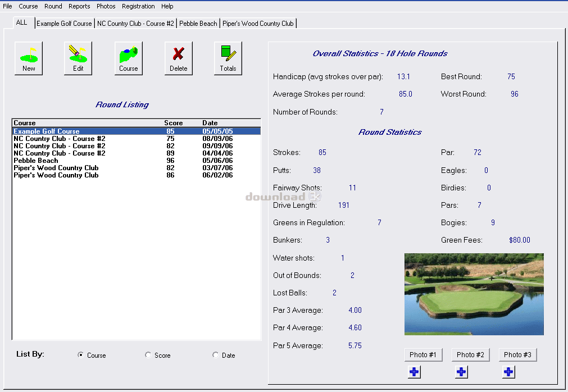Click blue plus under Photo #1

pyautogui.click(x=415, y=372)
